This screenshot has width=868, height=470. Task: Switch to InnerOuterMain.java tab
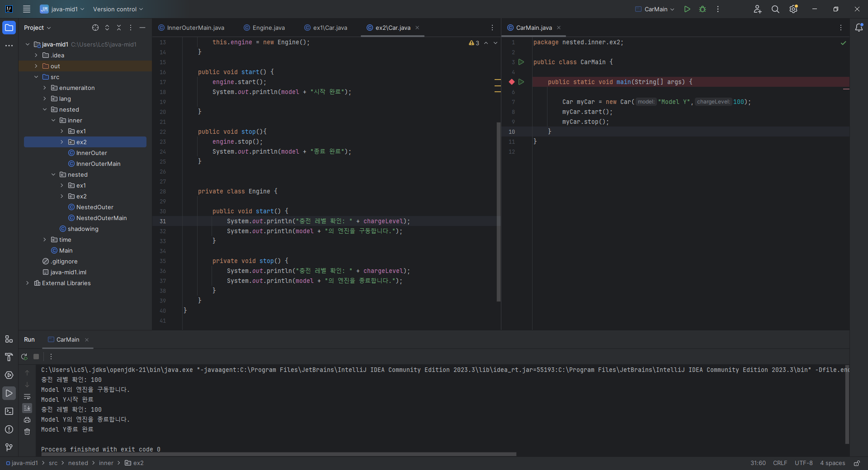[191, 28]
